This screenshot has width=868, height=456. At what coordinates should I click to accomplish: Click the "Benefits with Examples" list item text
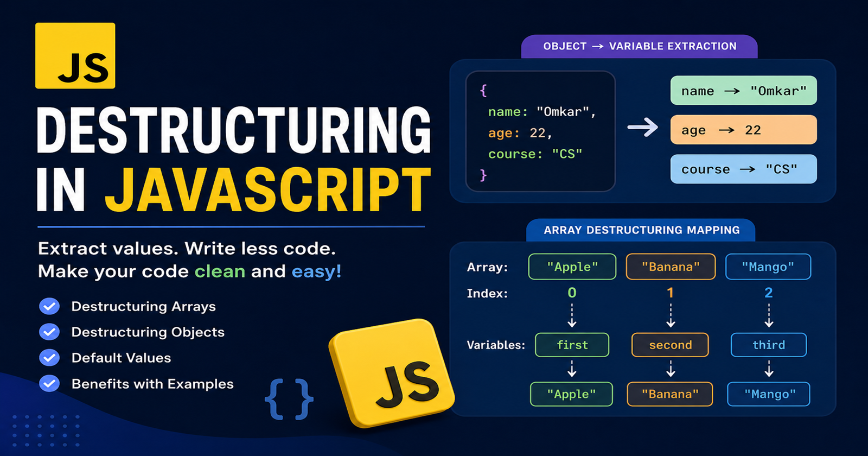click(152, 384)
